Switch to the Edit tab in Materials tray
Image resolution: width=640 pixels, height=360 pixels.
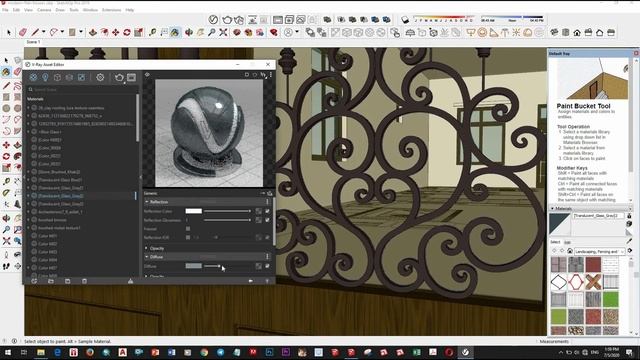click(x=567, y=242)
